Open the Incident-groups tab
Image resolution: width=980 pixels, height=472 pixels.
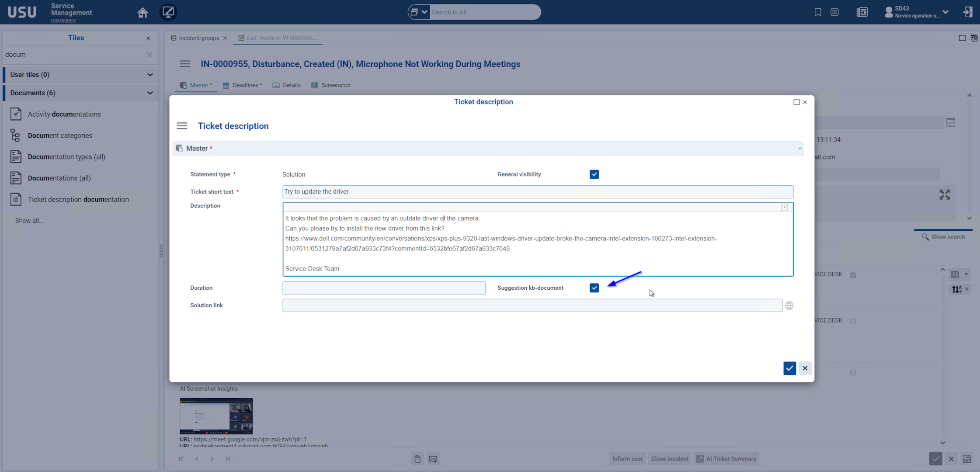(x=198, y=38)
